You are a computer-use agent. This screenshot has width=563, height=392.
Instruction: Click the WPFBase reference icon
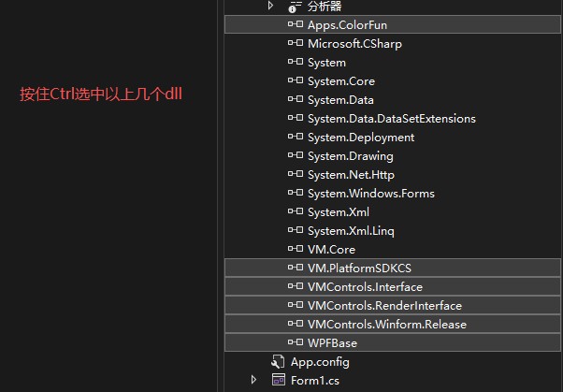295,343
